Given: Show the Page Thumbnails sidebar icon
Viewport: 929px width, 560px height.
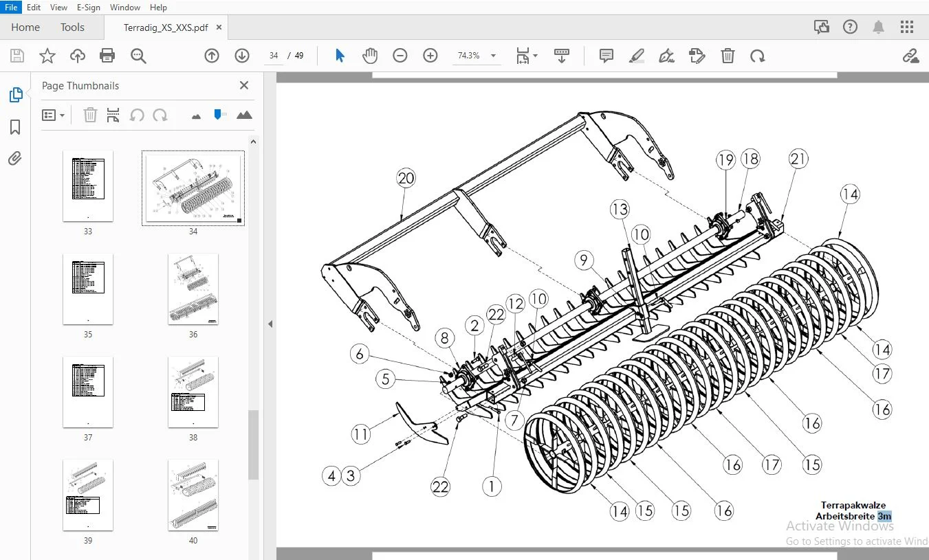Looking at the screenshot, I should [x=15, y=96].
